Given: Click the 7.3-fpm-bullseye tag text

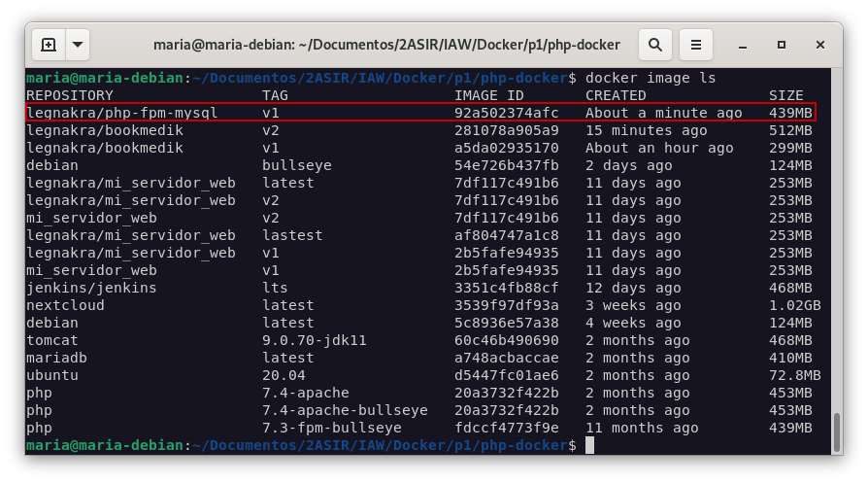Looking at the screenshot, I should tap(331, 428).
